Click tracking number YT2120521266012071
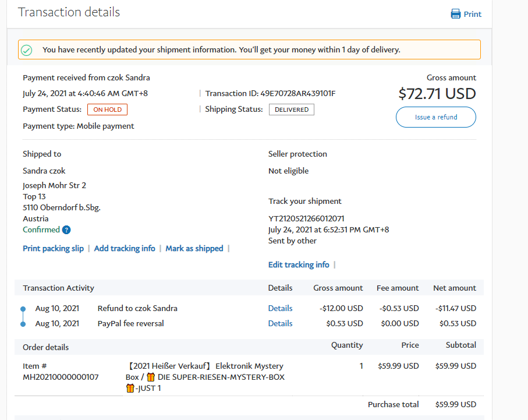Viewport: 528px width, 420px height. 306,218
